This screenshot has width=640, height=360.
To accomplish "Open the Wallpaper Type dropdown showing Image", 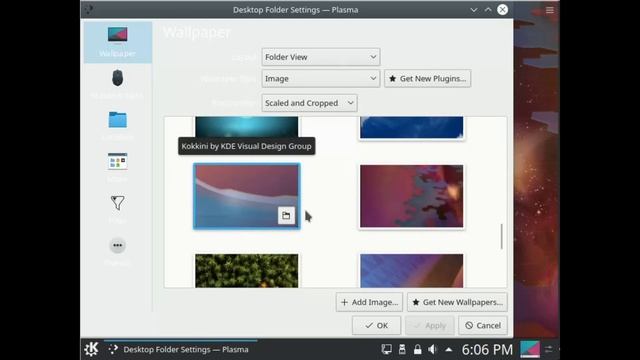I will click(x=320, y=78).
